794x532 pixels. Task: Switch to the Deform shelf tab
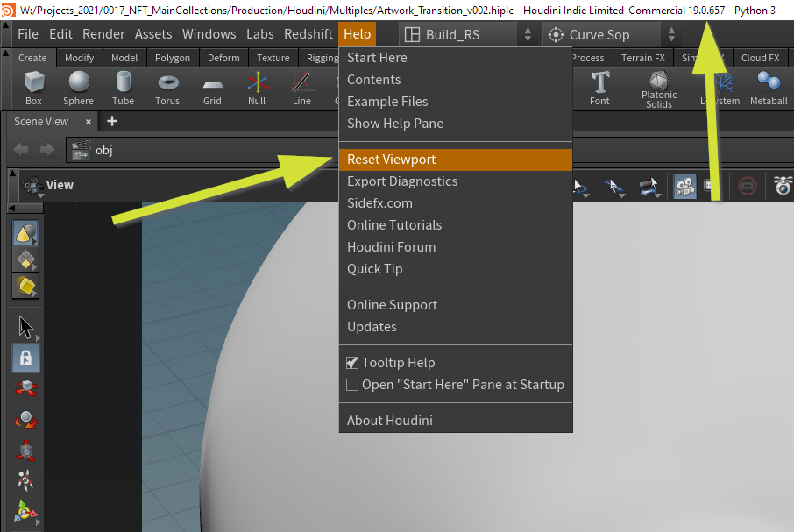click(x=223, y=58)
